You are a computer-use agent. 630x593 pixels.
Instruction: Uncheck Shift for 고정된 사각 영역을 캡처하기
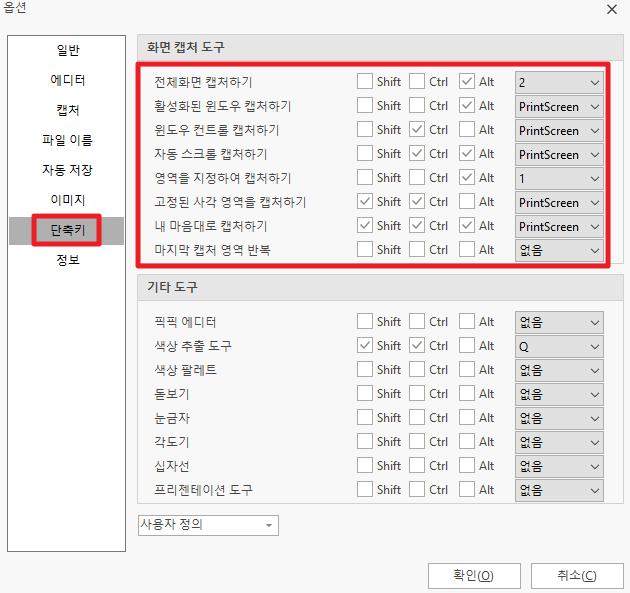coord(365,201)
